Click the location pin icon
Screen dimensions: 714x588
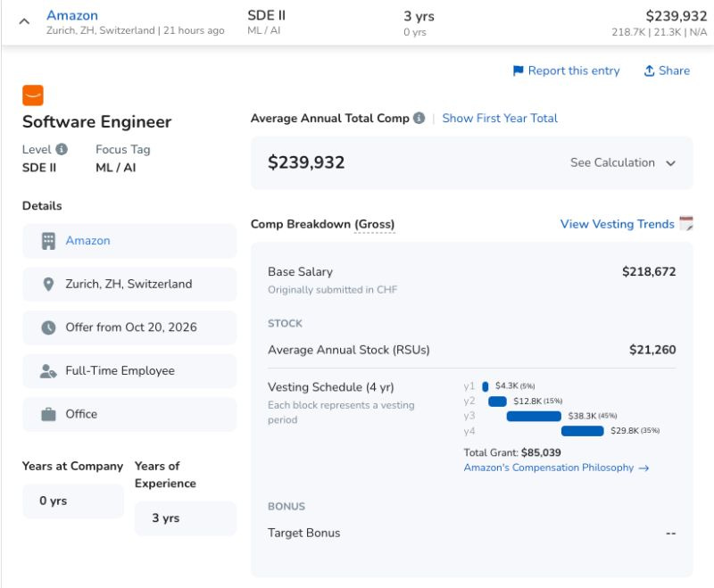[x=48, y=285]
